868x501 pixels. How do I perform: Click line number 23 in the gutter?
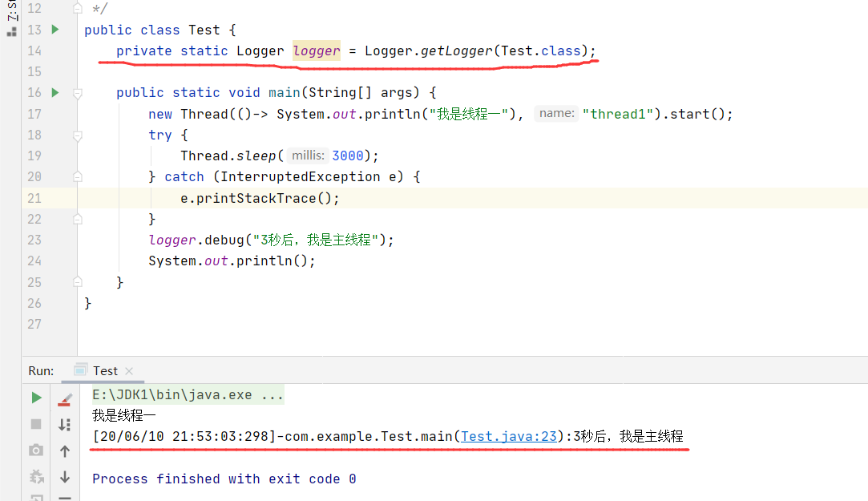[x=34, y=240]
